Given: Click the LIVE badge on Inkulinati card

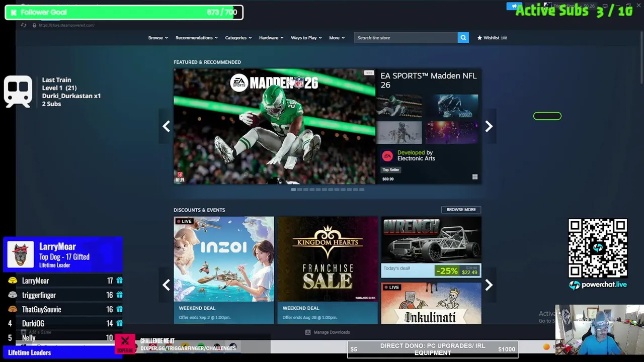Looking at the screenshot, I should pyautogui.click(x=391, y=288).
